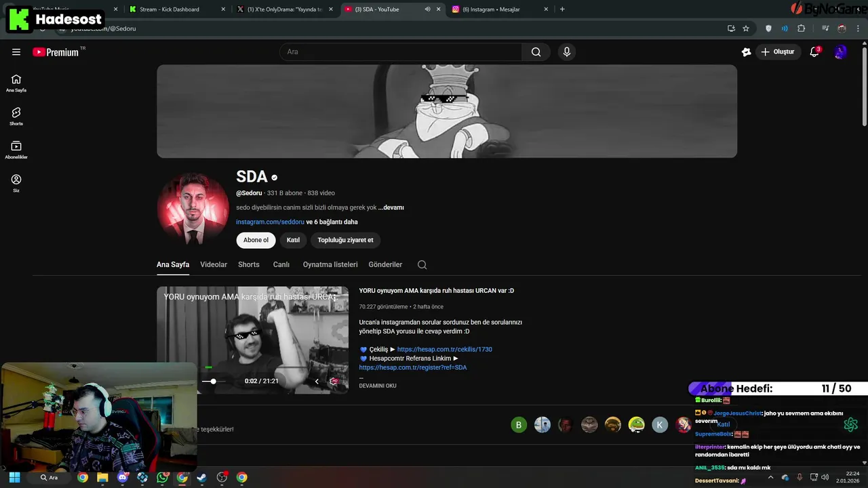Open File Explorer in taskbar
This screenshot has height=488, width=868.
[x=102, y=478]
